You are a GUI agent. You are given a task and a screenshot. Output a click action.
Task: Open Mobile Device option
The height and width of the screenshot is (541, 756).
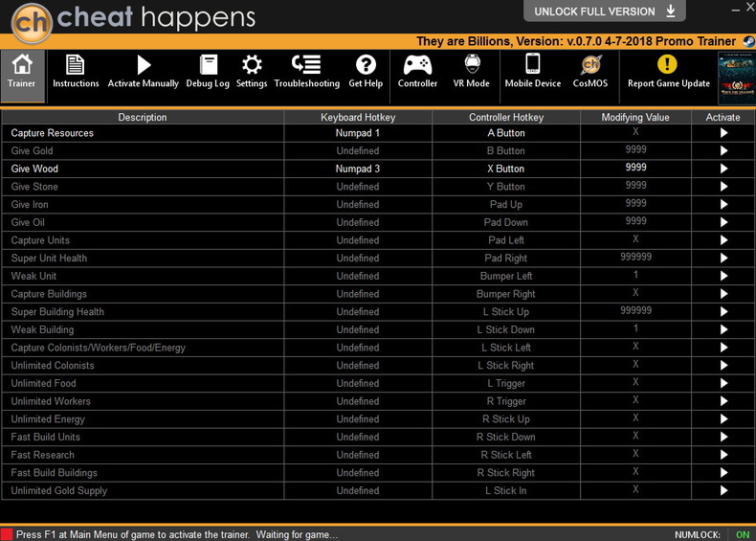point(533,72)
